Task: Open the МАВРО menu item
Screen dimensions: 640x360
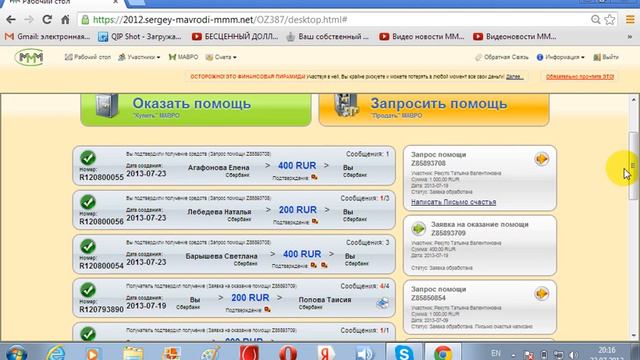Action: (183, 57)
